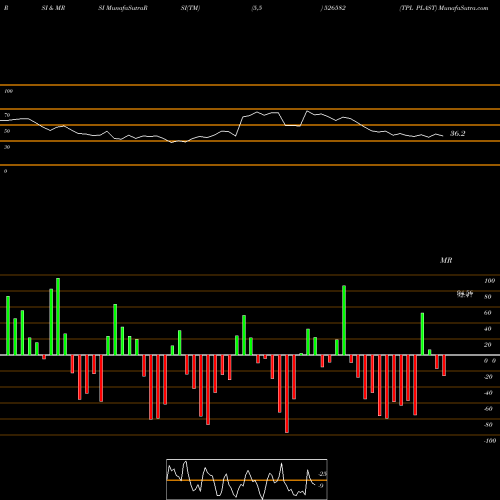
Task: Click the MR axis label '80'
Action: 488,297
